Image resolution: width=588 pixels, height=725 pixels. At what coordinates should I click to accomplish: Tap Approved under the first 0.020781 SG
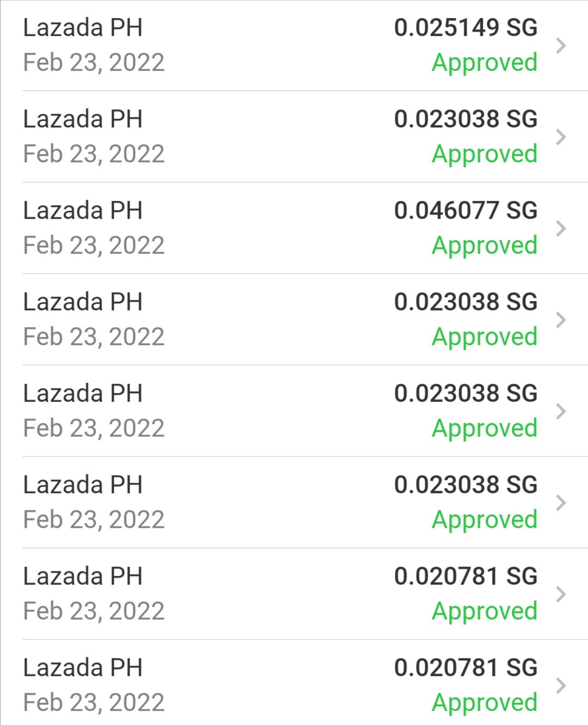(x=485, y=612)
